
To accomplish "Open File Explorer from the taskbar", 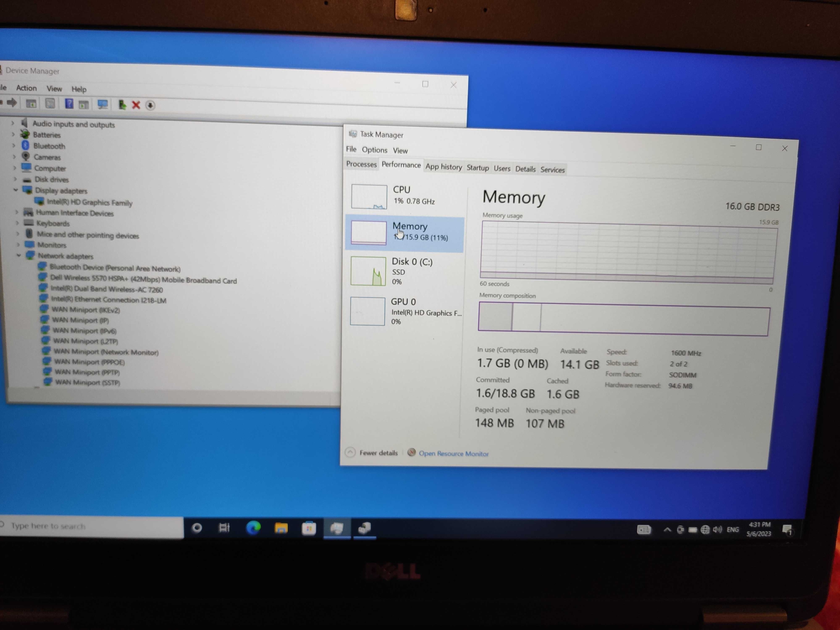I will pos(281,528).
